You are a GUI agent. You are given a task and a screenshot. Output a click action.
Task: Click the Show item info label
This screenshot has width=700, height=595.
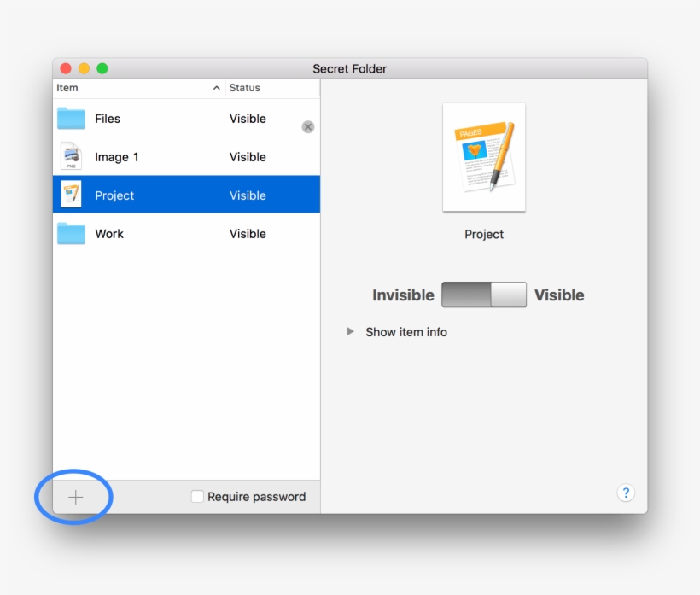(405, 332)
